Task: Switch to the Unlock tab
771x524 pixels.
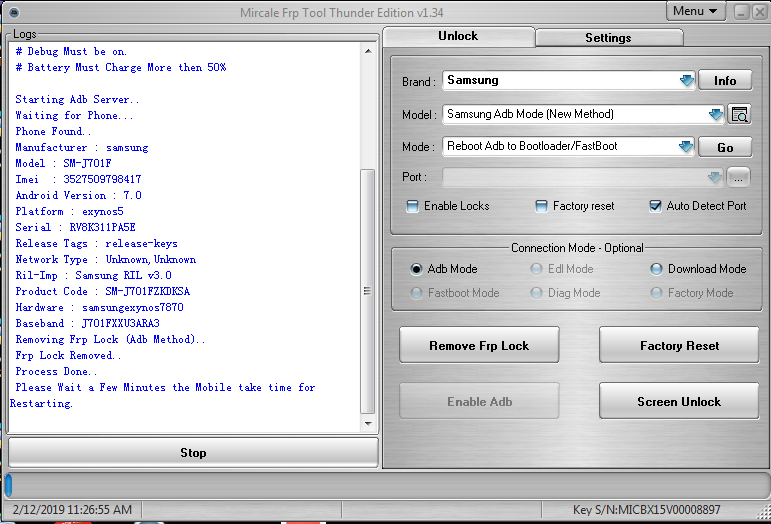Action: pos(458,36)
